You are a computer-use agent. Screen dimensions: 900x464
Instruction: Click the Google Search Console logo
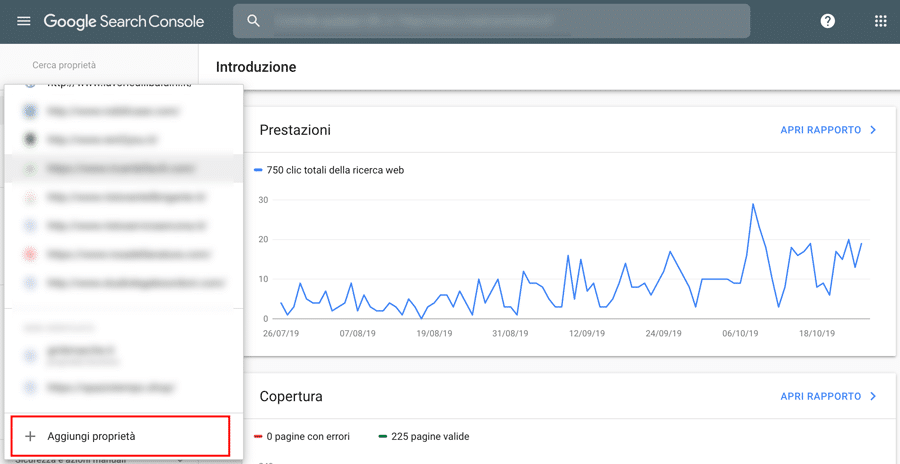tap(124, 22)
